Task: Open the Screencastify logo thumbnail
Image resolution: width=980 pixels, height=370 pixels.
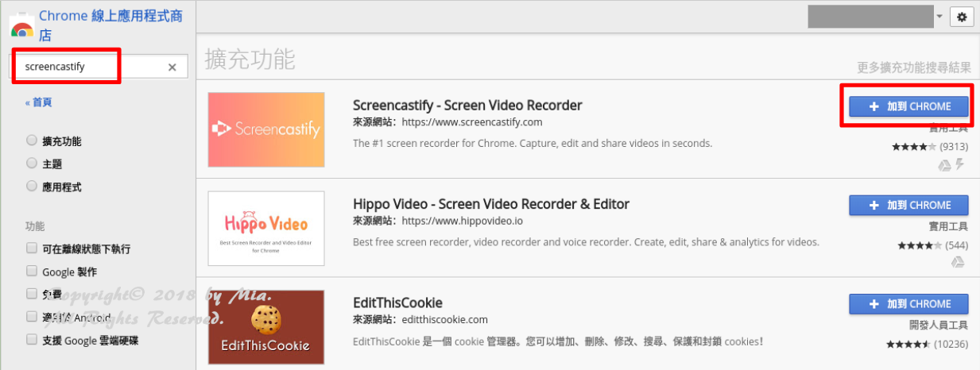Action: [x=266, y=129]
